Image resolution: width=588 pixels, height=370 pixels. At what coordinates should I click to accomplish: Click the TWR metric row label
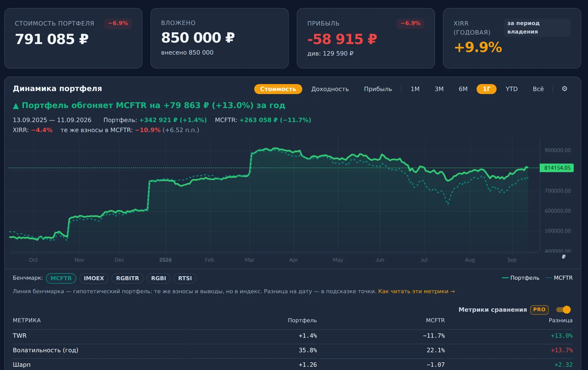[x=20, y=336]
